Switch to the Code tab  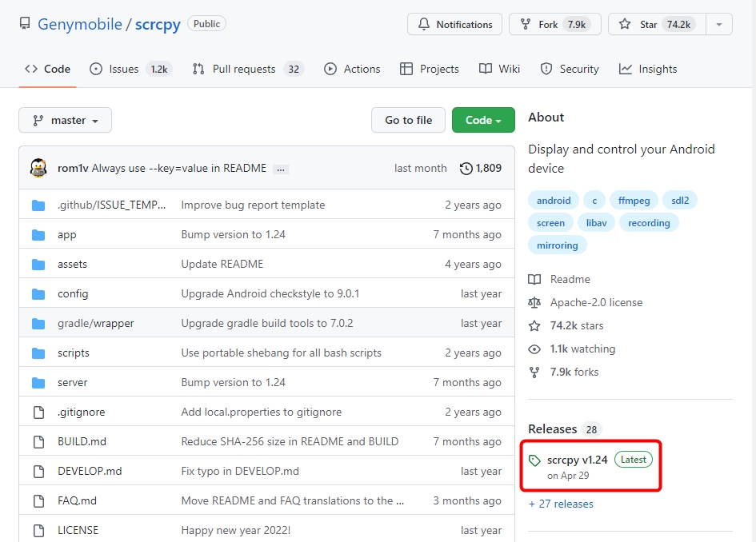[47, 69]
